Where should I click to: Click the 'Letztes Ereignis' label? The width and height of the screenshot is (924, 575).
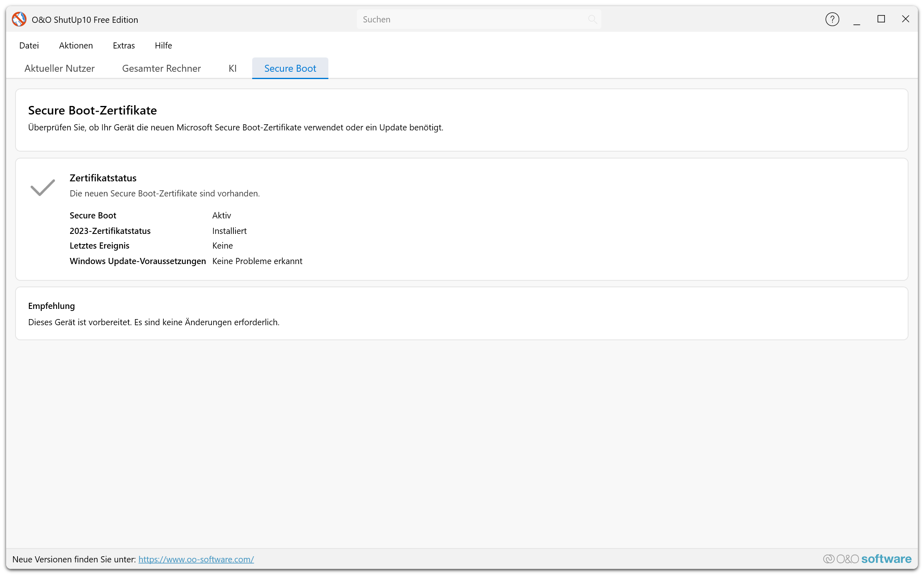pyautogui.click(x=99, y=245)
